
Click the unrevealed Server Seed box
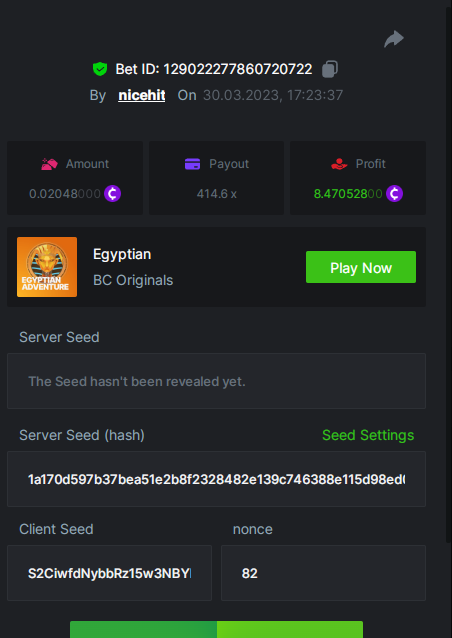coord(216,381)
